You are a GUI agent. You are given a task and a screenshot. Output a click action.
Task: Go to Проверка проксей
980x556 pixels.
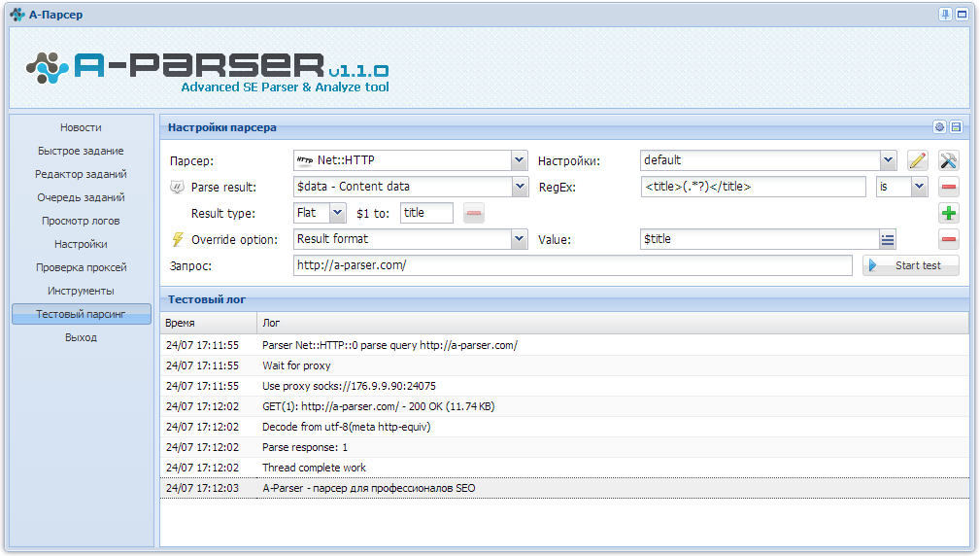pyautogui.click(x=81, y=267)
